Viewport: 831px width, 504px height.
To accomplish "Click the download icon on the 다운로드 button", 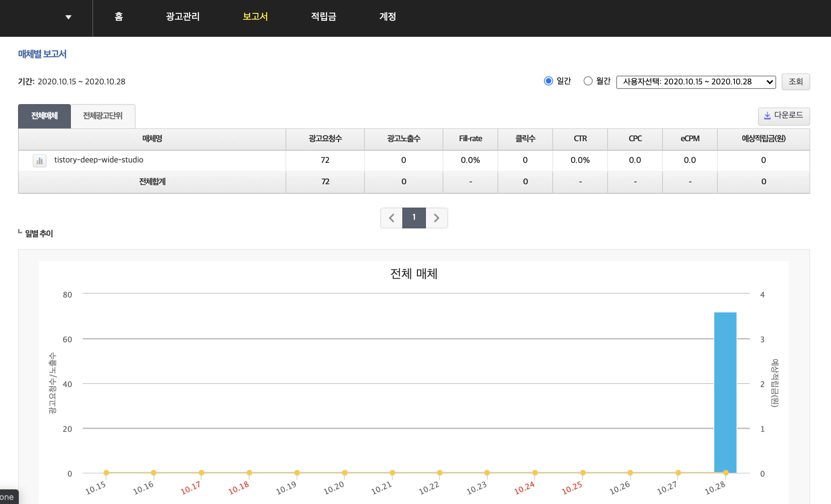I will [767, 116].
